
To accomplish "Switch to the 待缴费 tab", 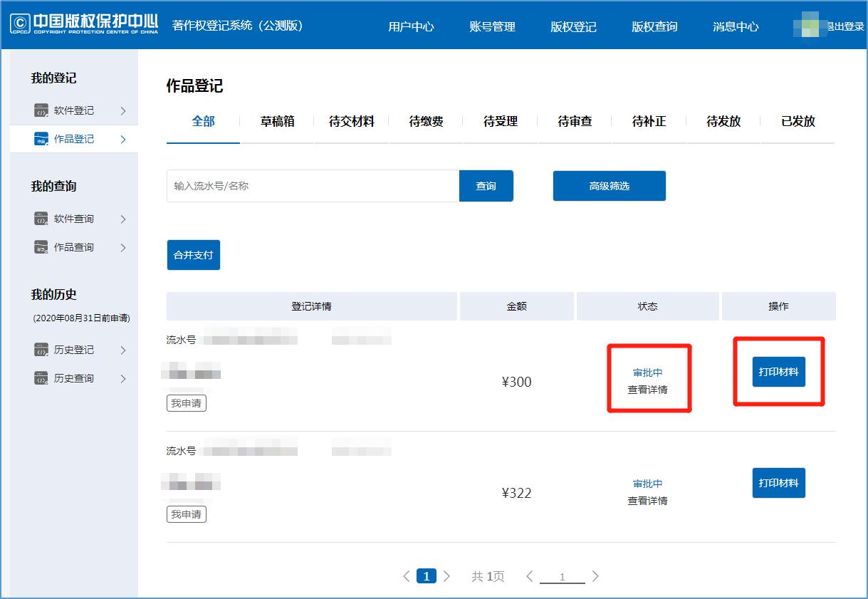I will [426, 121].
